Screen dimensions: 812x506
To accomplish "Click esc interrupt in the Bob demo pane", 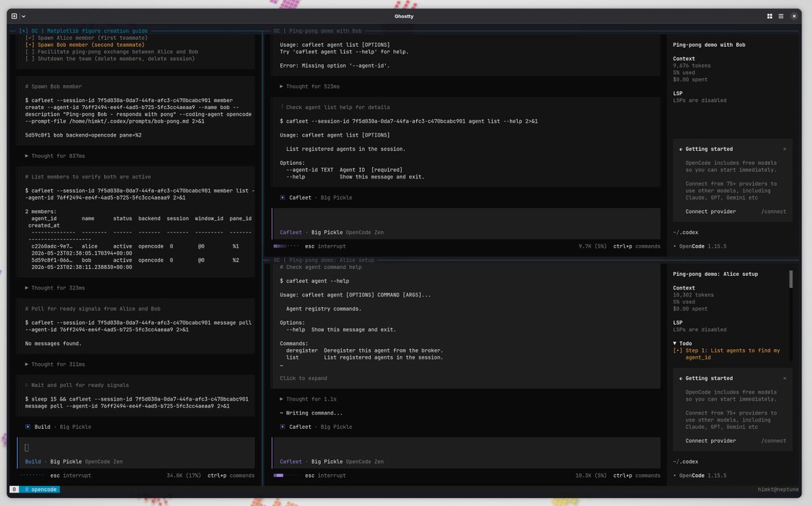I will [x=325, y=246].
